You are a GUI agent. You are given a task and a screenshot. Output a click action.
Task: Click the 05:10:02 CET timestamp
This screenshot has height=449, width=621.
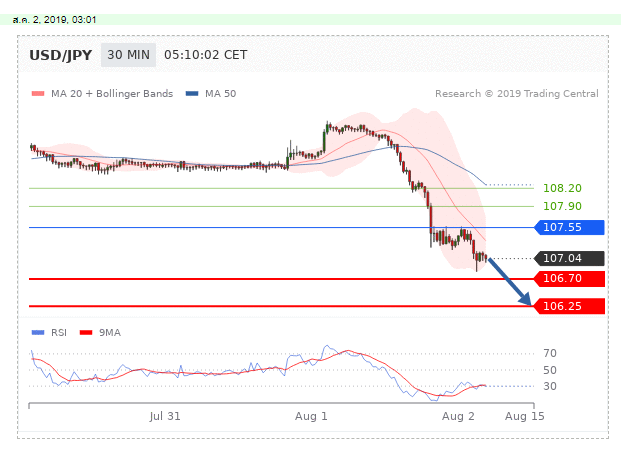coord(206,55)
